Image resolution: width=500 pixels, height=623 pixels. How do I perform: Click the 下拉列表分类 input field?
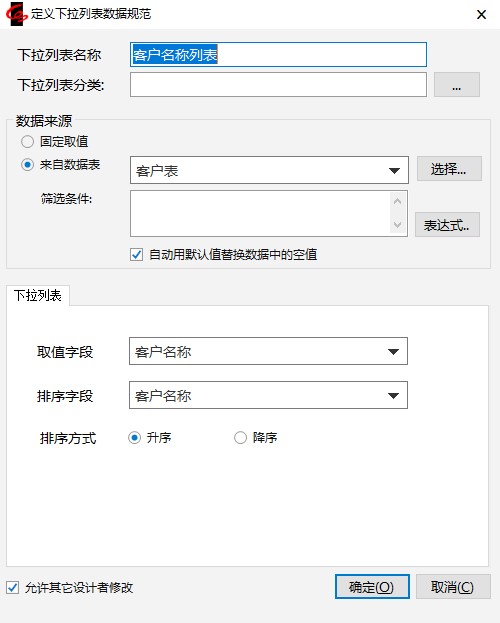pos(278,84)
